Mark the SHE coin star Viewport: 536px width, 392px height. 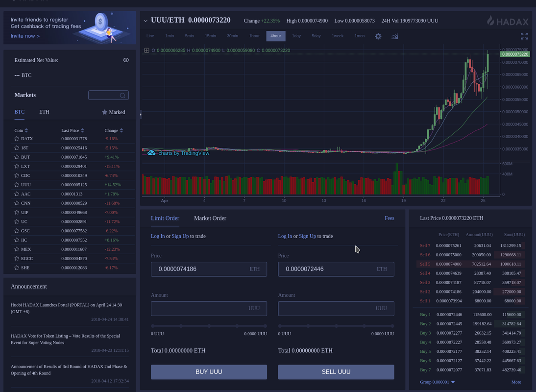coord(16,268)
